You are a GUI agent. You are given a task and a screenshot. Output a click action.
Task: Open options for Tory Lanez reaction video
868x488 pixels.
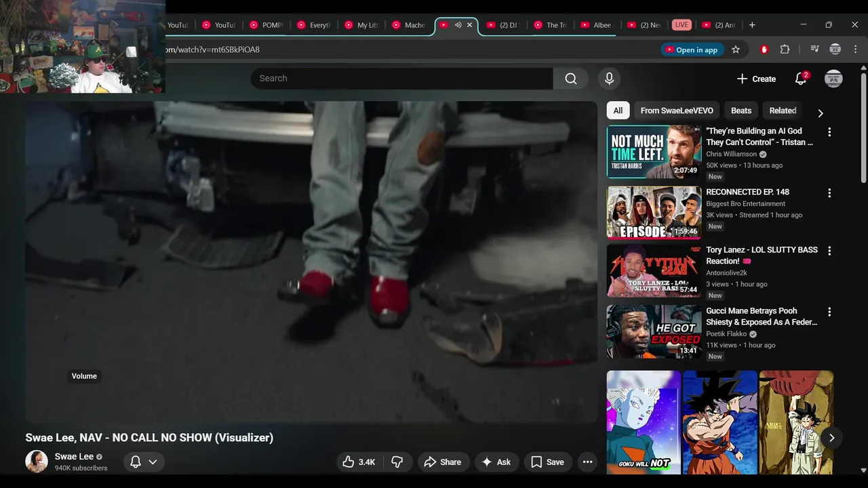(829, 251)
